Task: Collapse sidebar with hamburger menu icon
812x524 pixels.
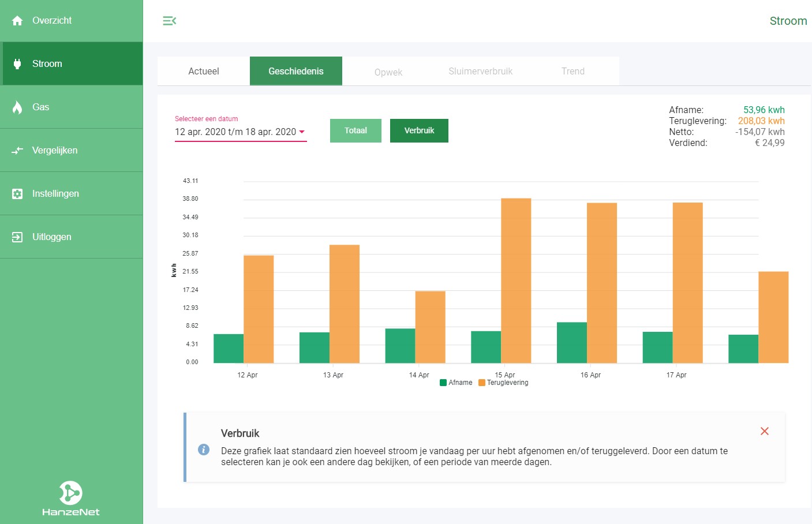Action: 169,21
